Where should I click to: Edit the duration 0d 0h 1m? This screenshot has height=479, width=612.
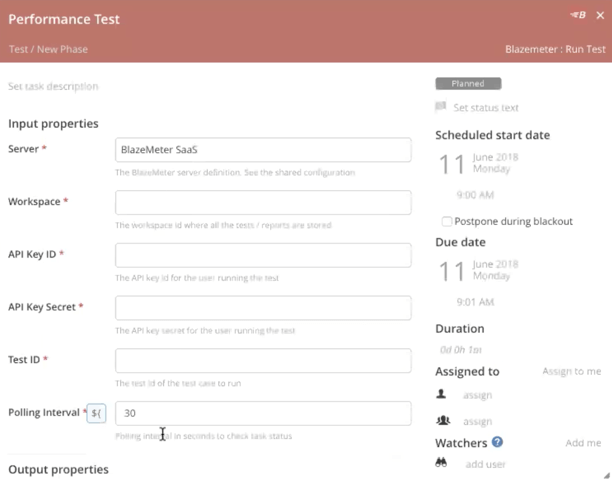click(x=461, y=350)
